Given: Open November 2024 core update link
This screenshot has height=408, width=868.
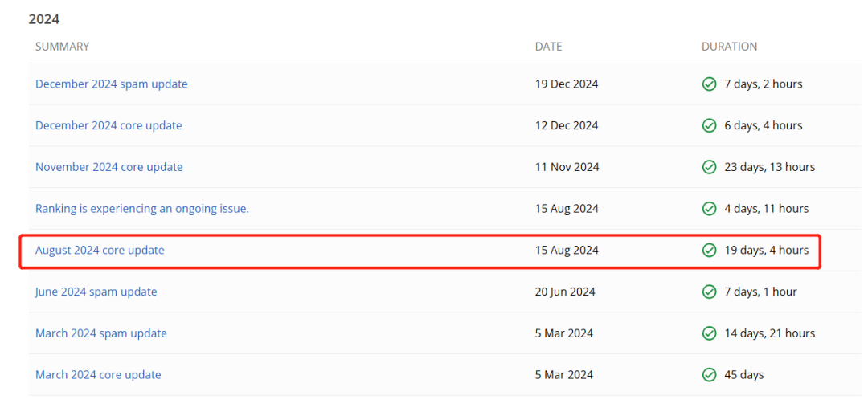Looking at the screenshot, I should 108,167.
